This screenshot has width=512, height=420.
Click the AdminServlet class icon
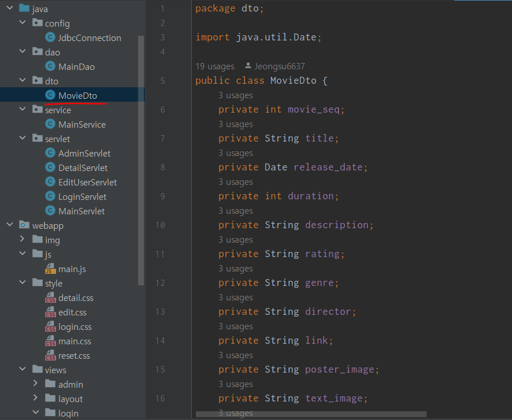[50, 153]
